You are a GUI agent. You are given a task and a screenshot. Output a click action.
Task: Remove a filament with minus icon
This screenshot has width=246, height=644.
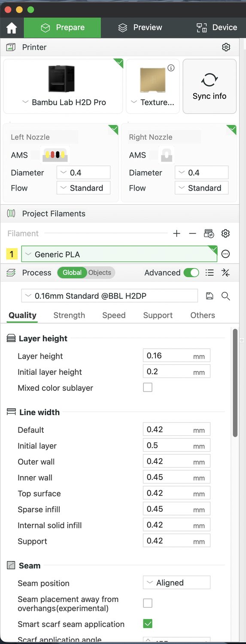(192, 234)
